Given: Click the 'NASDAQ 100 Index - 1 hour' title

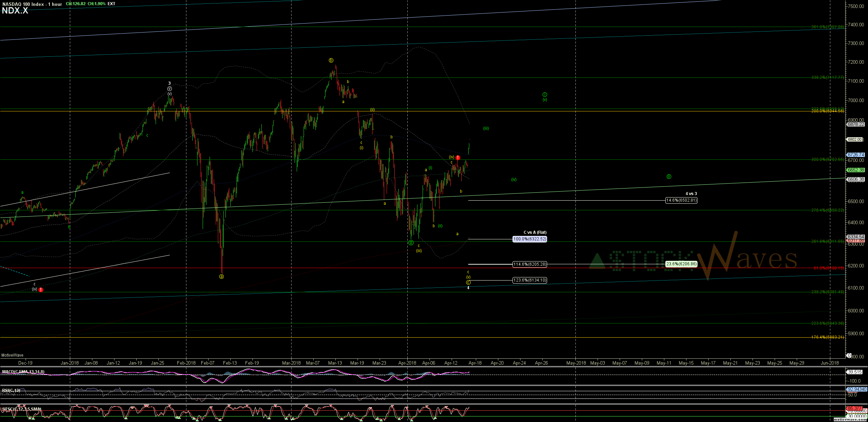Looking at the screenshot, I should pos(32,4).
